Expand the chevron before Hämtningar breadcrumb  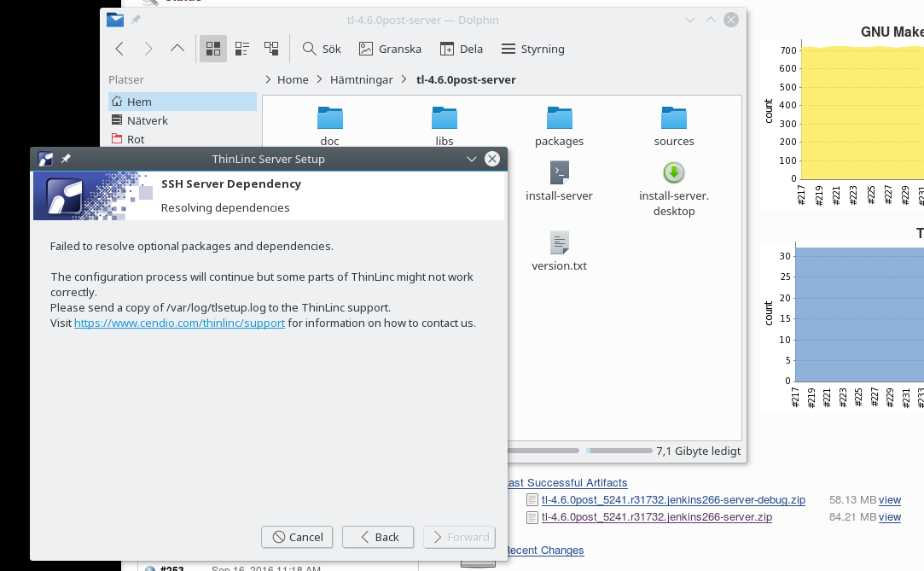tap(319, 79)
